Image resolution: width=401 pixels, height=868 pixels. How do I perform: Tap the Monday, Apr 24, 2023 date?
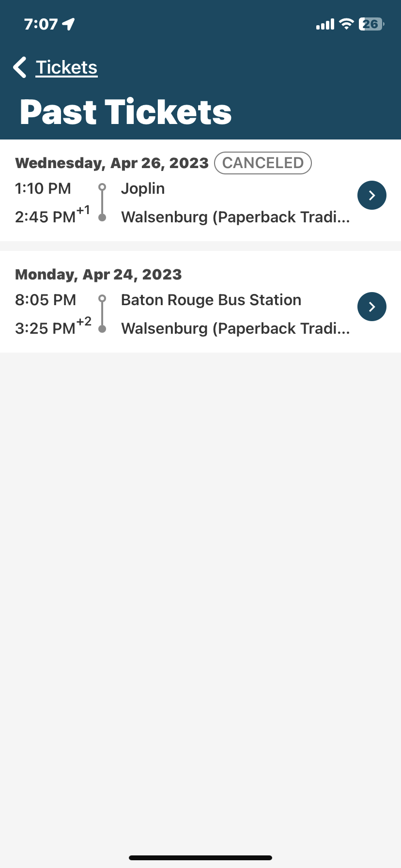(x=98, y=275)
